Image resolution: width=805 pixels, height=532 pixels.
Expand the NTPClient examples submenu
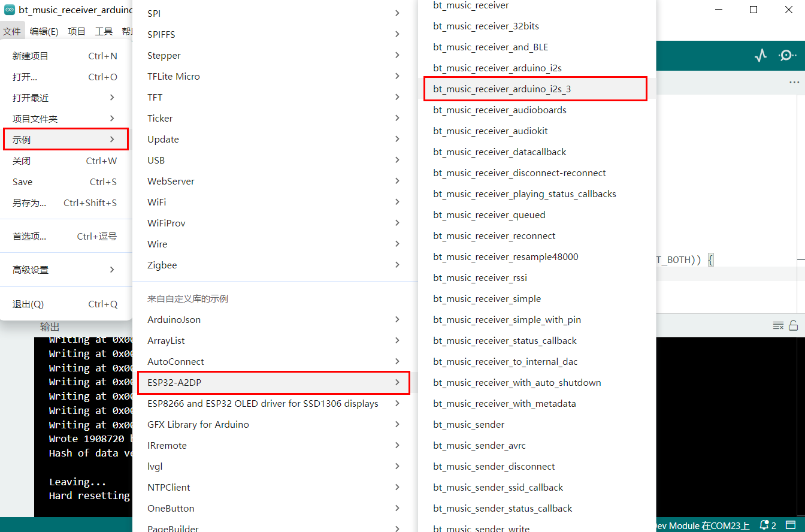274,487
